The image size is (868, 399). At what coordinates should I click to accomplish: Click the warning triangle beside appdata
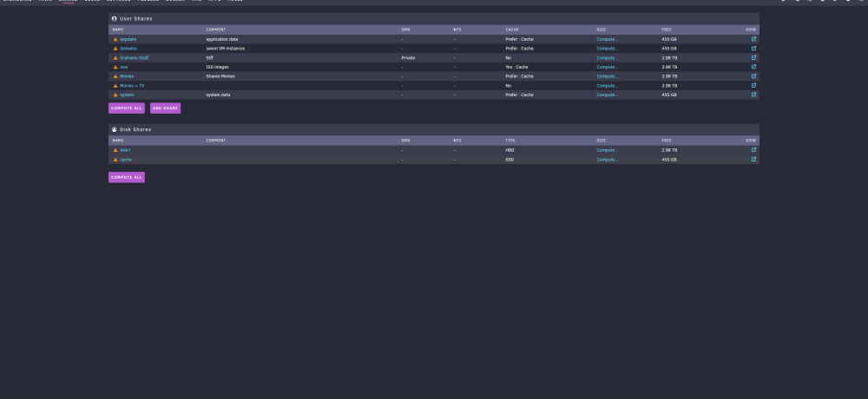(x=115, y=39)
